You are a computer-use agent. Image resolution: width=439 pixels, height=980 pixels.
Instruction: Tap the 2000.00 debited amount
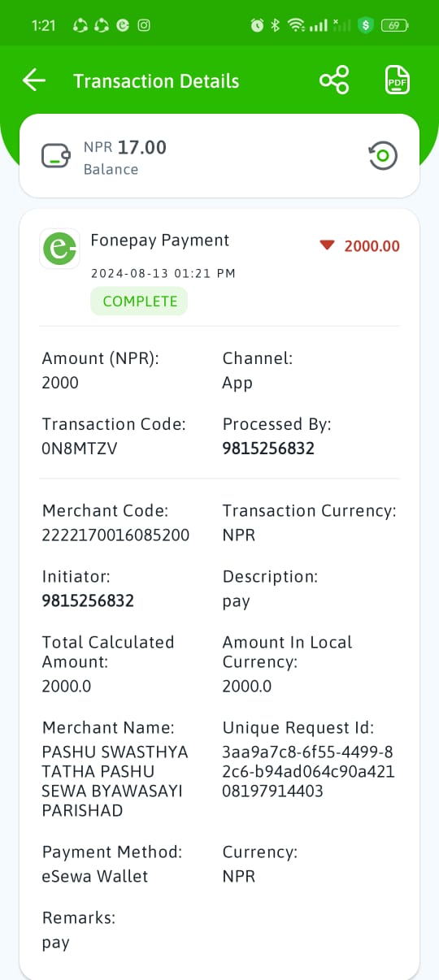tap(372, 246)
